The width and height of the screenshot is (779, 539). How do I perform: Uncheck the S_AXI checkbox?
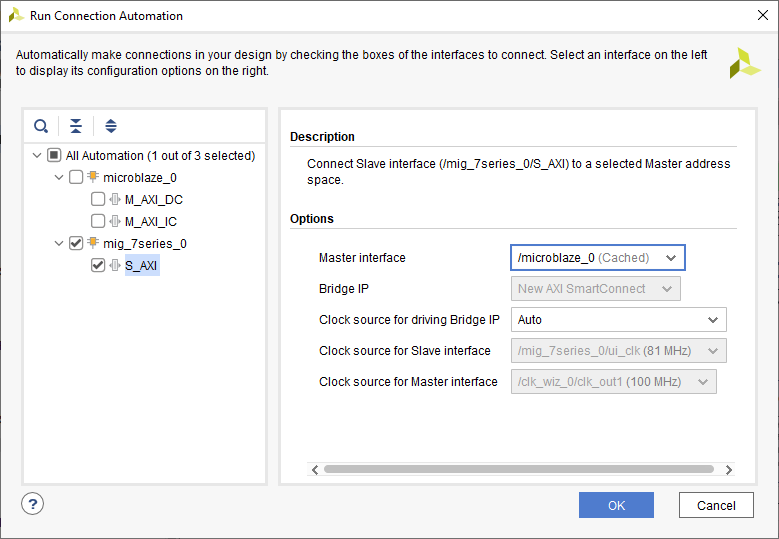point(98,265)
